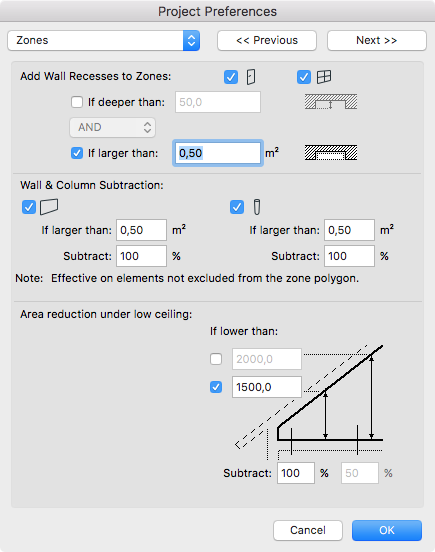Click the Cancel button
Viewport: 435px width, 552px height.
308,530
